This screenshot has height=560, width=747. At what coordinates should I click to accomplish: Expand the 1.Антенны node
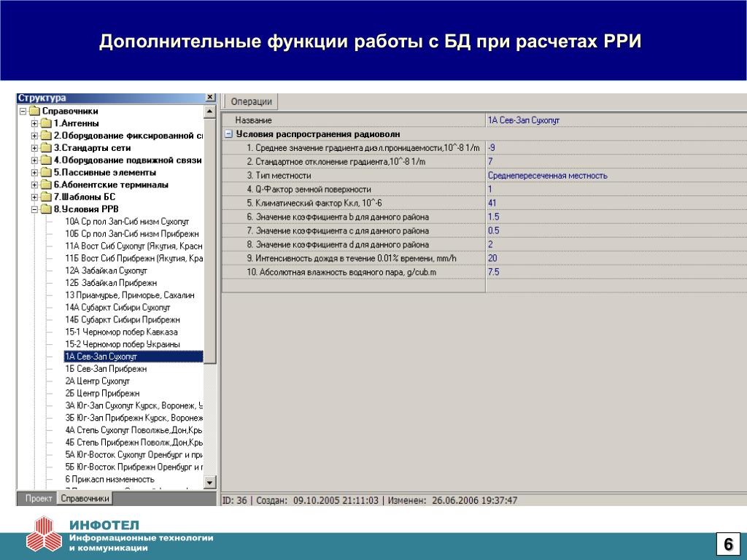(x=34, y=124)
